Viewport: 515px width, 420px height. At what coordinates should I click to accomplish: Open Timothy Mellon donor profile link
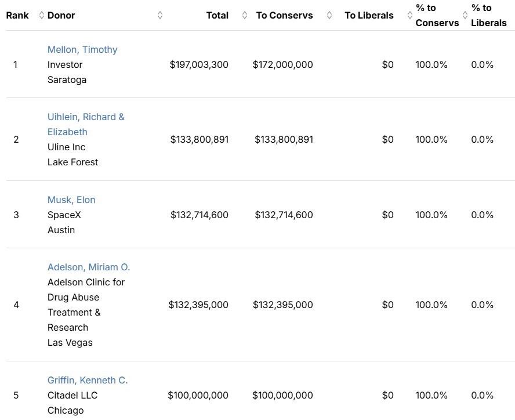82,50
